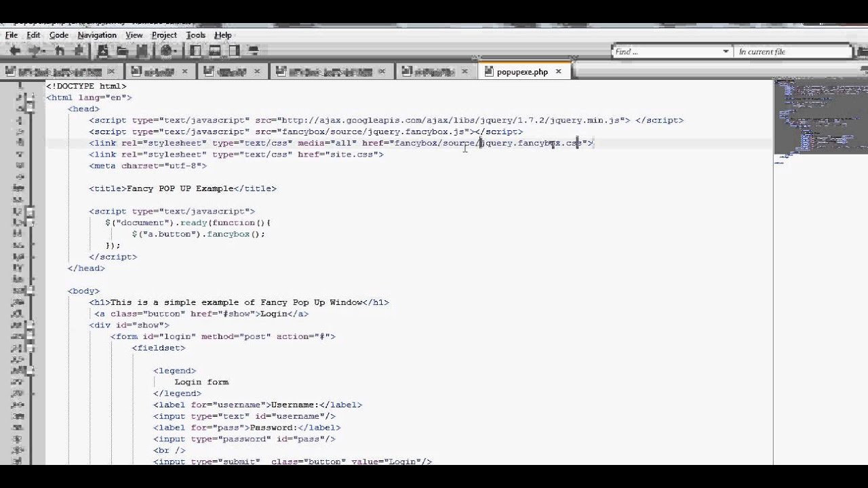The image size is (868, 488).
Task: Collapse the div id="show" fold marker
Action: [30, 325]
